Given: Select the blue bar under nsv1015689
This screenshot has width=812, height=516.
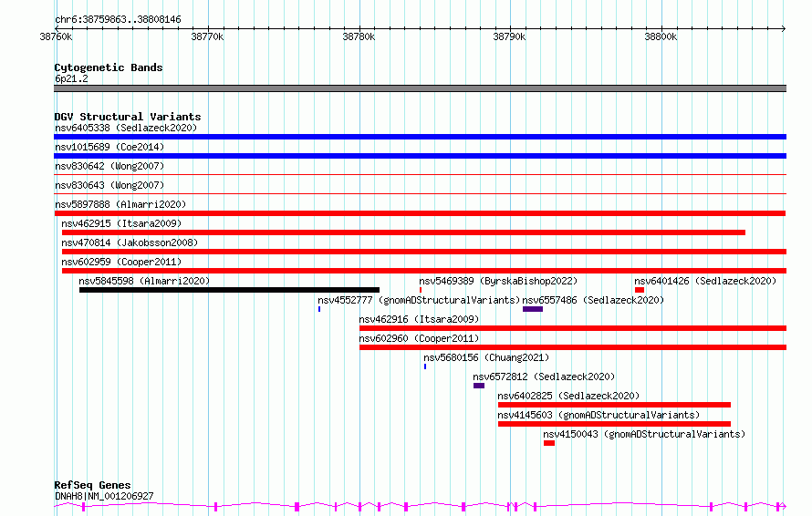Looking at the screenshot, I should click(420, 156).
